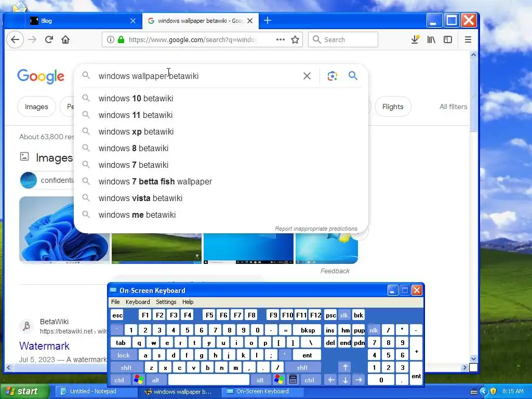Screen dimensions: 532x399
Task: Open the Firefox home page
Action: (x=65, y=39)
